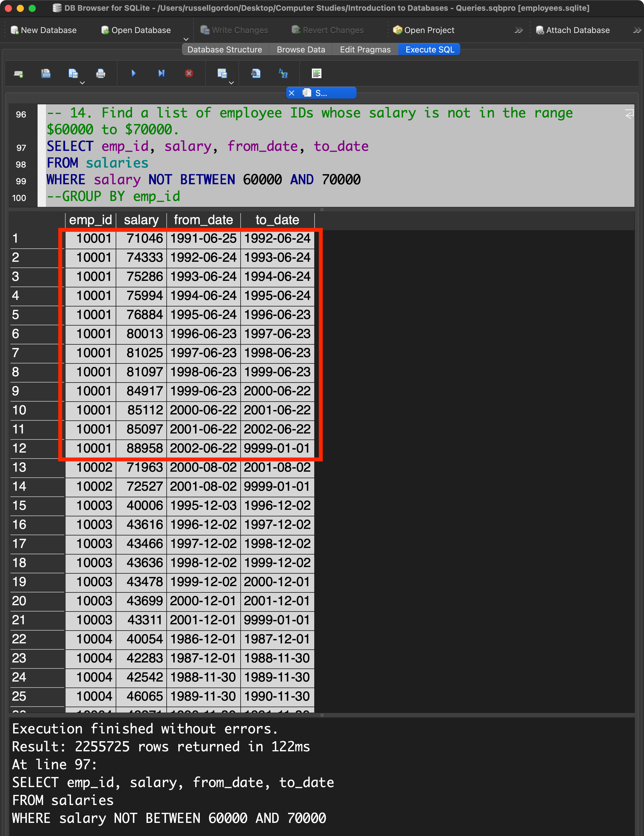644x836 pixels.
Task: Open Find text in SQL editor
Action: (256, 74)
